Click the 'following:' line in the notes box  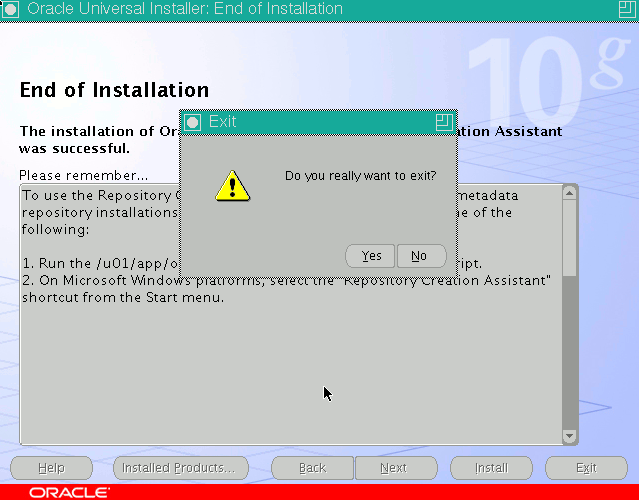55,230
